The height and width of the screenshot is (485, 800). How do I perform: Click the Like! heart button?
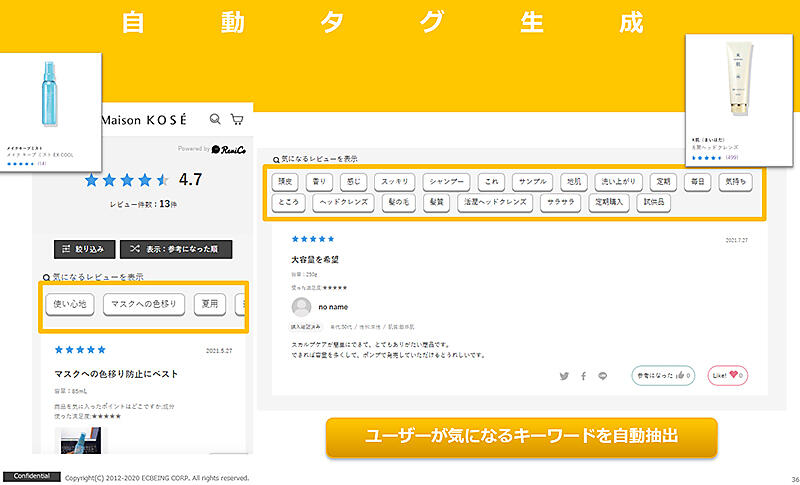[730, 376]
